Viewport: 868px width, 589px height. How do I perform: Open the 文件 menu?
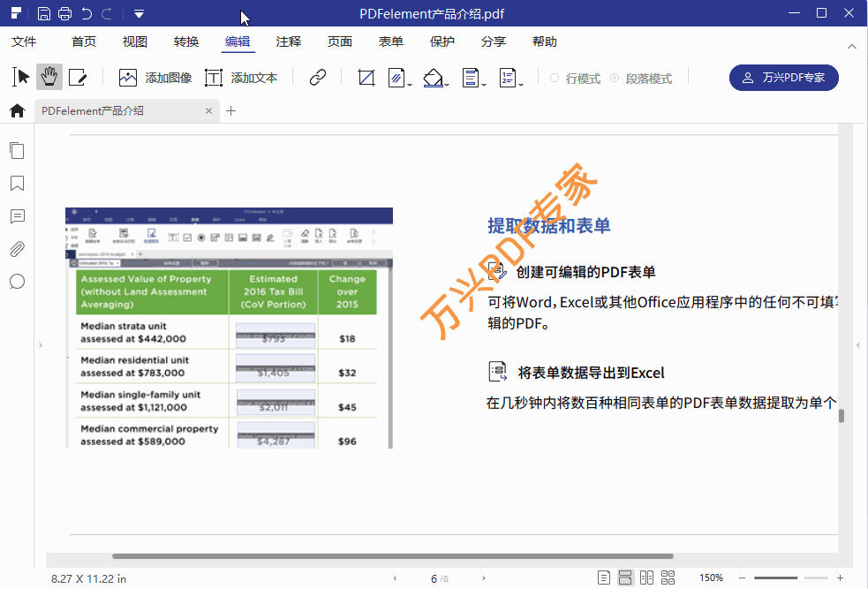(24, 42)
